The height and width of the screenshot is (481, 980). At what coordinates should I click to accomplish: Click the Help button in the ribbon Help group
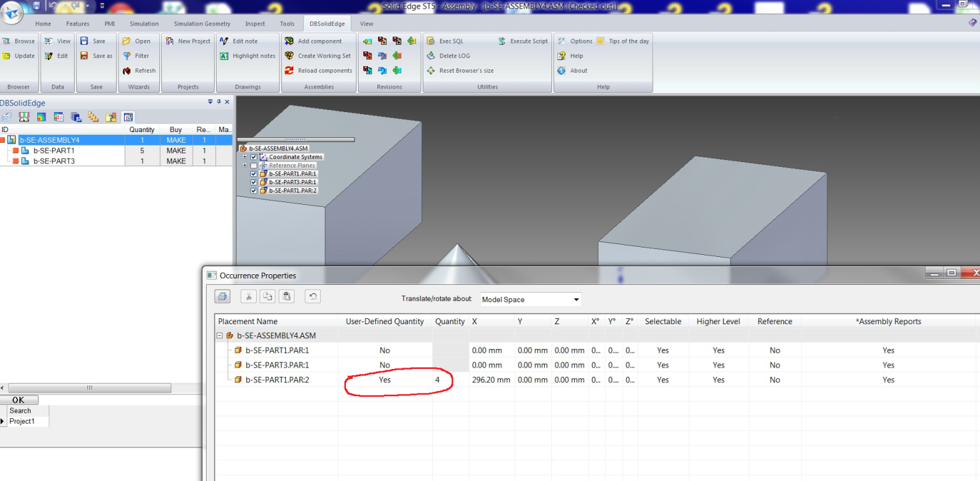point(570,56)
